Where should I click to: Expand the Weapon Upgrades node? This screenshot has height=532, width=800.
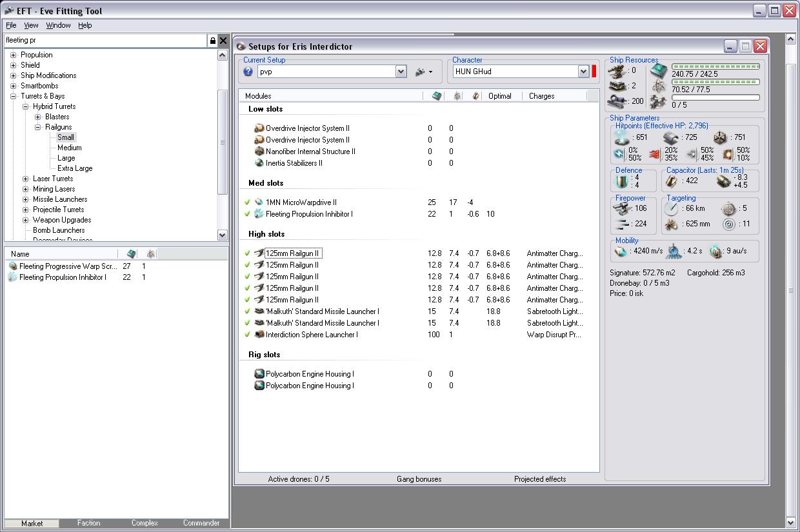click(x=25, y=220)
